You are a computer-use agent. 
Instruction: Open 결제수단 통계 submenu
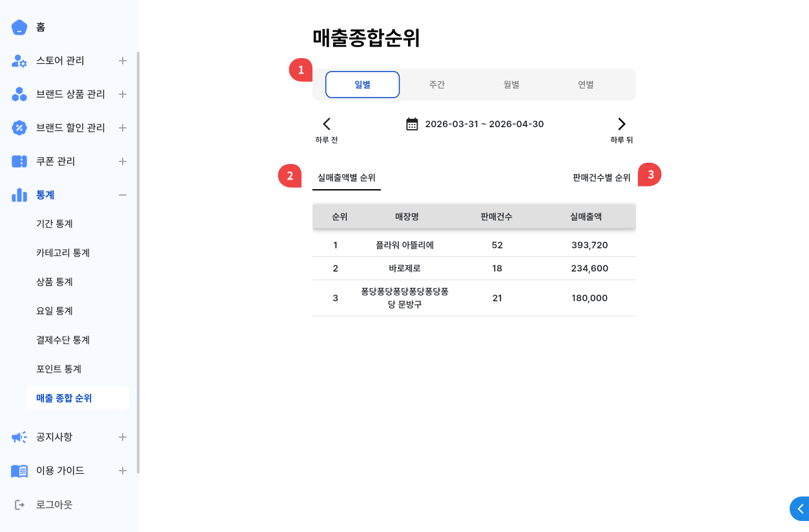tap(63, 340)
